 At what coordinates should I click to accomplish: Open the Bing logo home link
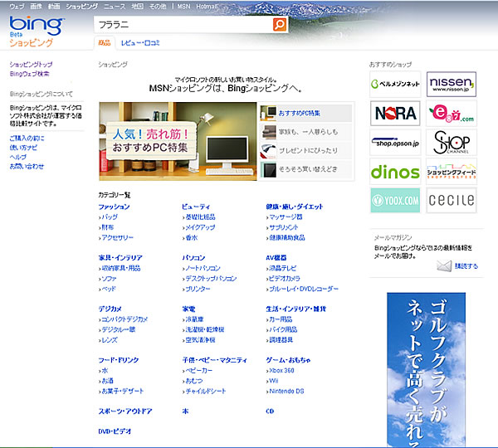tap(37, 26)
